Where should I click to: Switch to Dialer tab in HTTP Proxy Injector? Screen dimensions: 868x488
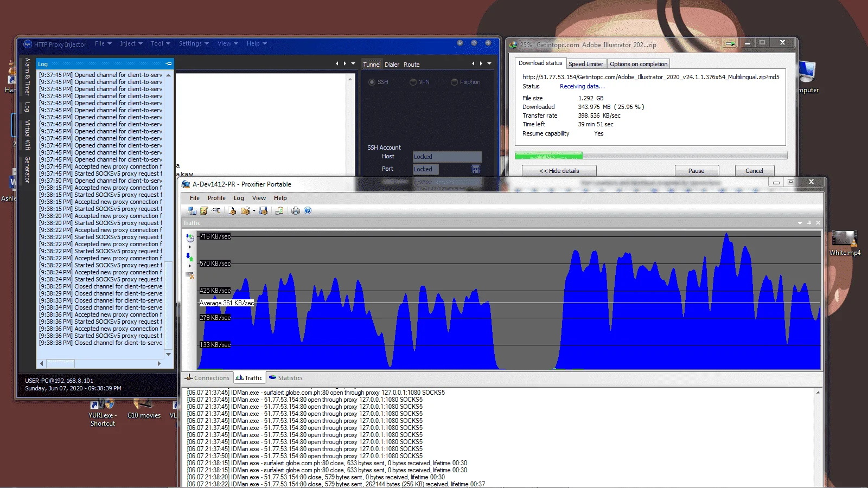[x=392, y=64]
